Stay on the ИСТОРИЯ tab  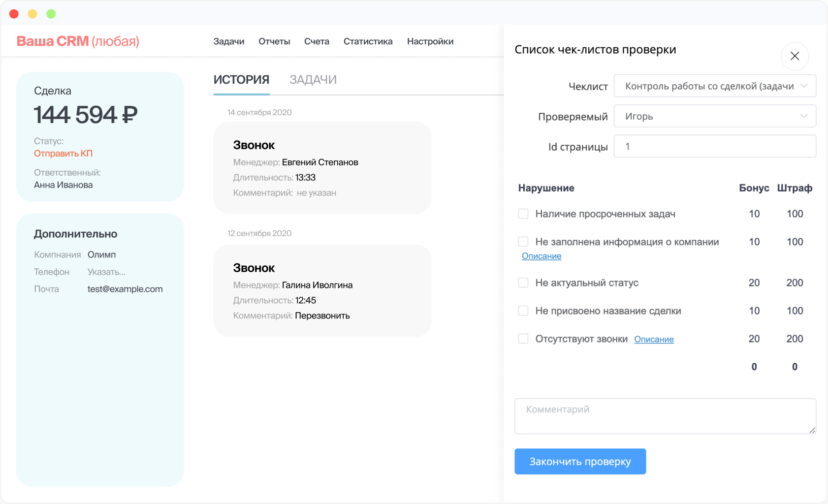tap(241, 79)
